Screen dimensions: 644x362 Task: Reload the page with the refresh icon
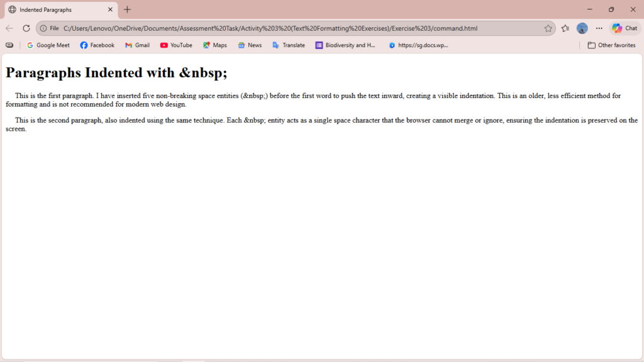click(x=26, y=28)
